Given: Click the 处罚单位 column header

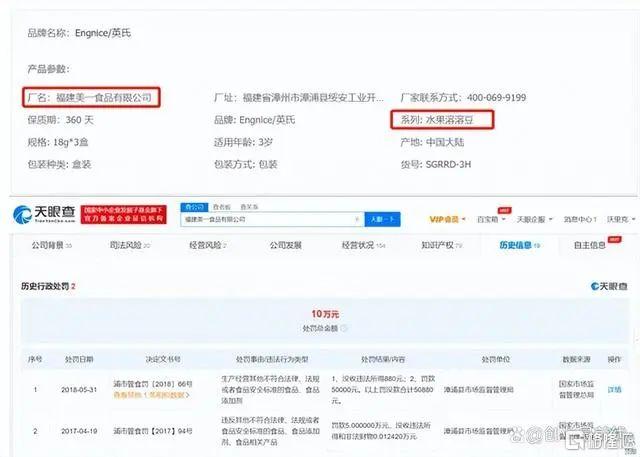Looking at the screenshot, I should click(496, 359).
